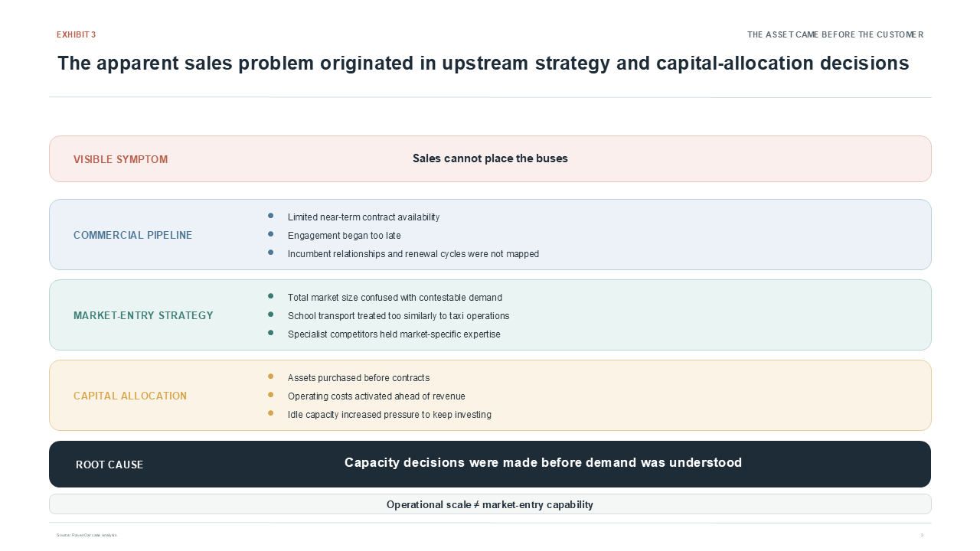Select the EXHIBIT 3 label
This screenshot has width=980, height=551.
77,35
